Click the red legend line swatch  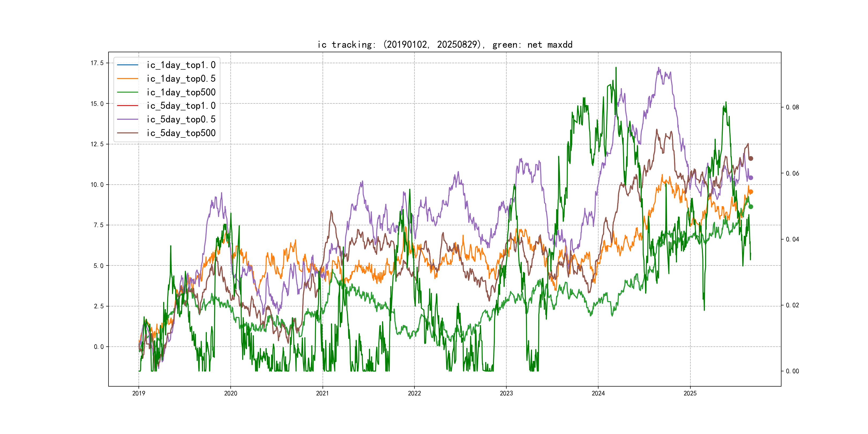pos(127,106)
